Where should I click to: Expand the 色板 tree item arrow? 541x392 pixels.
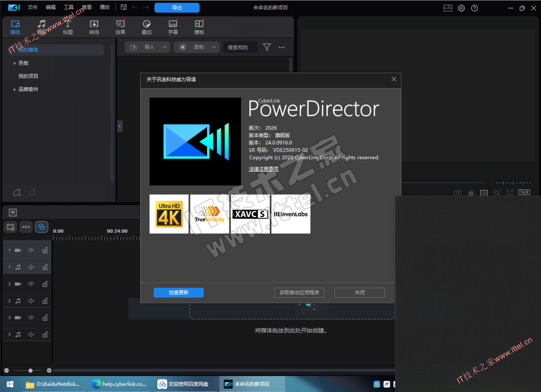click(14, 63)
